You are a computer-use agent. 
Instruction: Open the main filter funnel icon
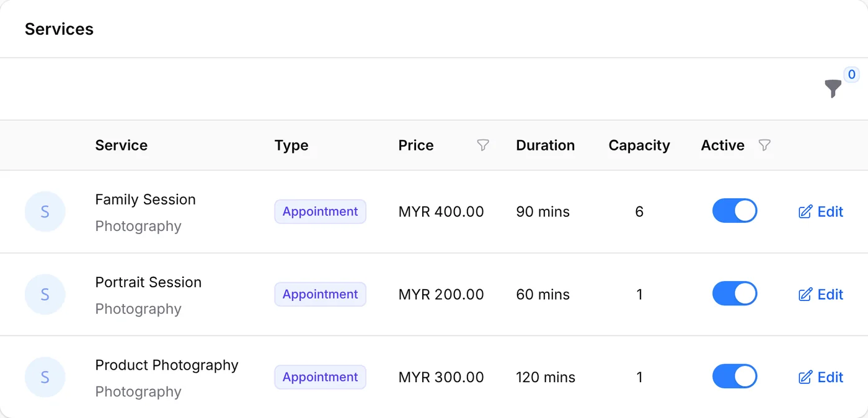click(x=833, y=89)
